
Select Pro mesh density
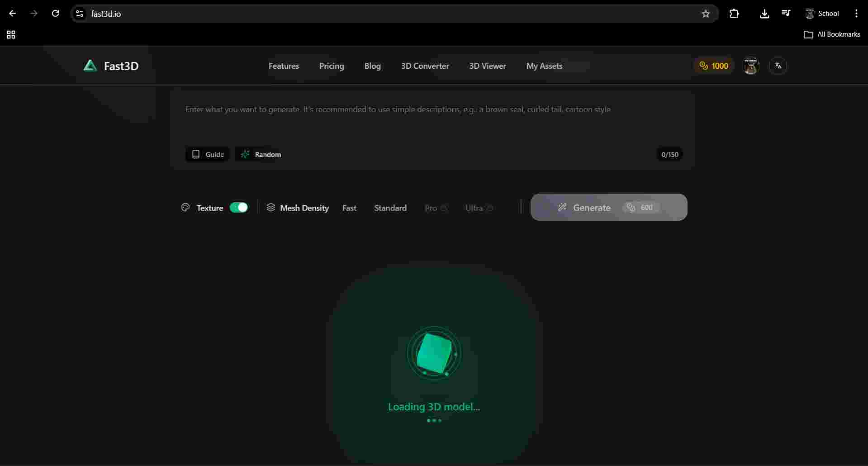coord(436,208)
